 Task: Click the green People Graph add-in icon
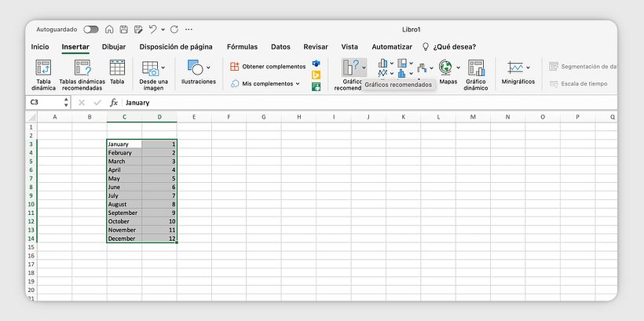[x=316, y=86]
